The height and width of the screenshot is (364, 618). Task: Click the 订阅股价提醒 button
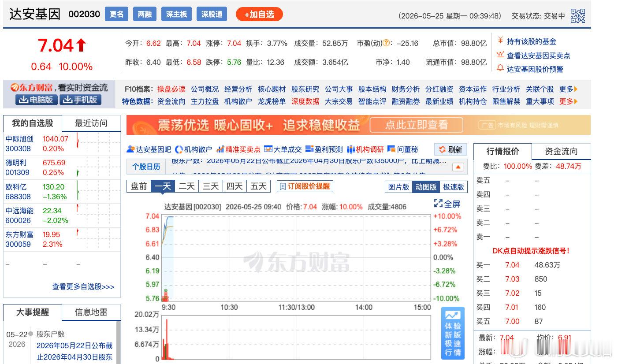(305, 186)
